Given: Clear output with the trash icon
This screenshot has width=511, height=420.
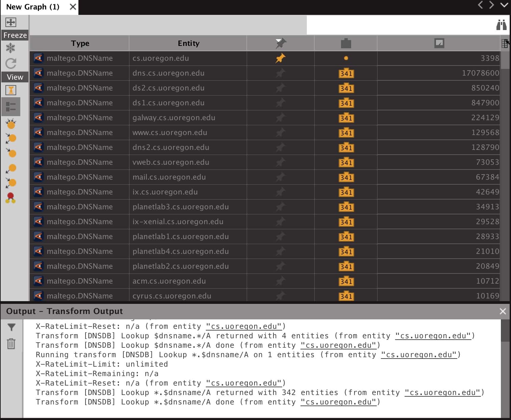Looking at the screenshot, I should (x=11, y=343).
